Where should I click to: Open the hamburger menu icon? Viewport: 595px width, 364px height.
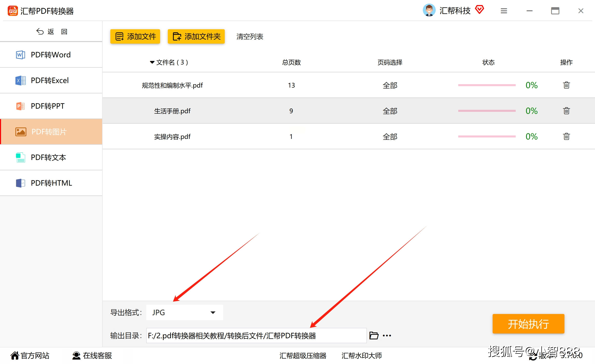(x=504, y=11)
